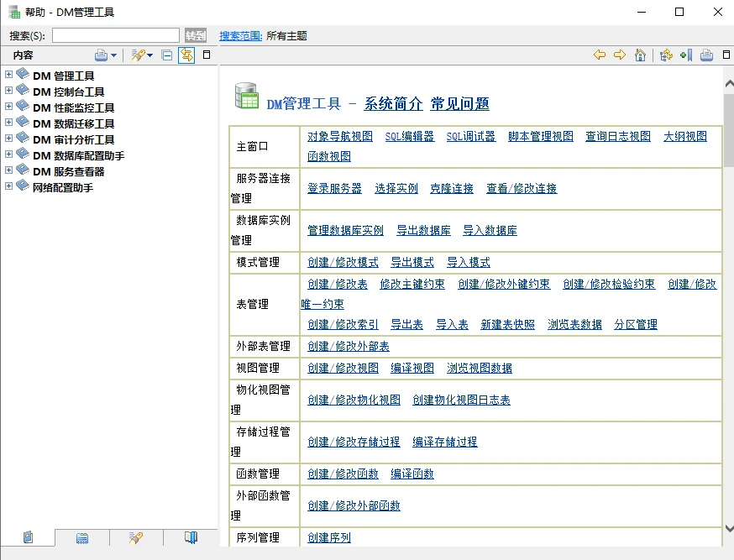The image size is (734, 560).
Task: Click the add bookmark icon
Action: (x=686, y=55)
